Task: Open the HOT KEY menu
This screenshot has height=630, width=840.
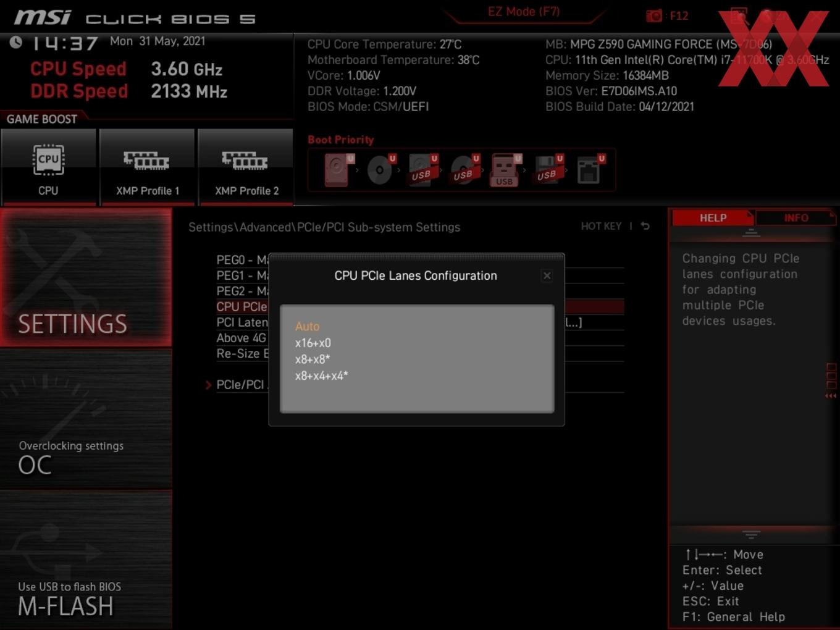Action: (x=601, y=226)
